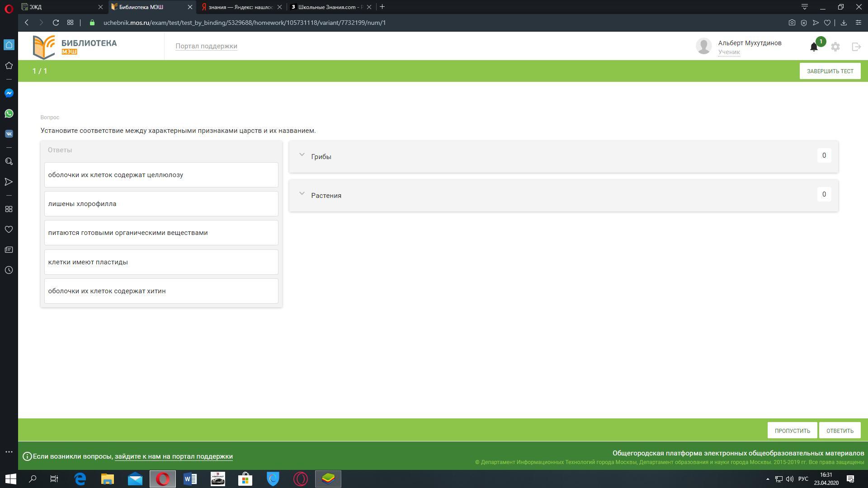Select answer 'клетки имеют пластиды'
The image size is (868, 488).
161,262
